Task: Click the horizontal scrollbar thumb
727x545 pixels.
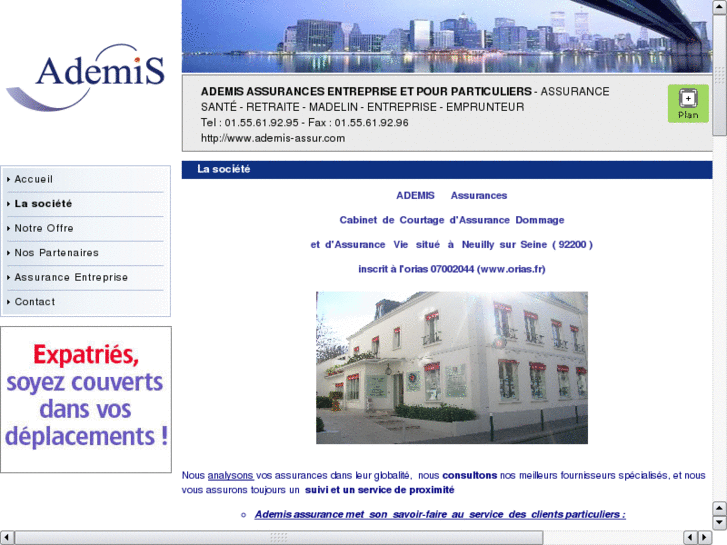Action: [279, 538]
